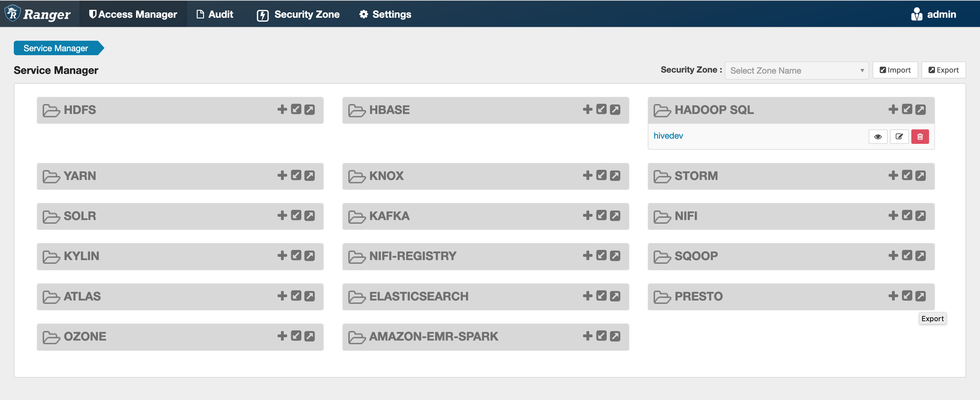Click the view icon for hivedev service
The width and height of the screenshot is (980, 400).
tap(878, 136)
